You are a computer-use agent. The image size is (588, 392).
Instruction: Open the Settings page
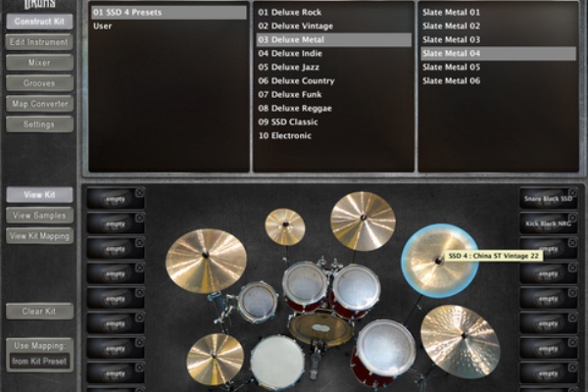[x=39, y=124]
